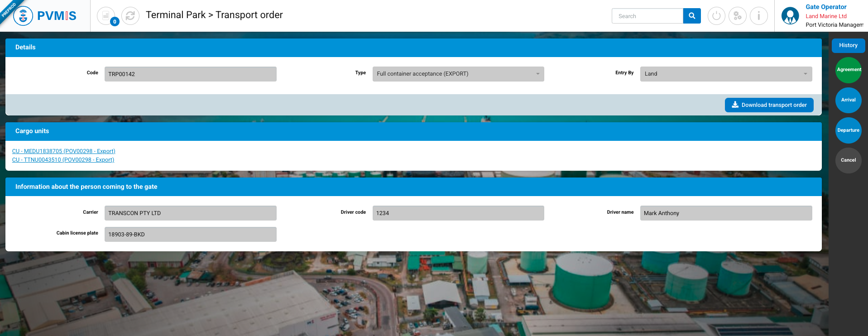Open cargo unit MEDU1838705 link
Viewport: 868px width, 336px height.
coord(64,151)
